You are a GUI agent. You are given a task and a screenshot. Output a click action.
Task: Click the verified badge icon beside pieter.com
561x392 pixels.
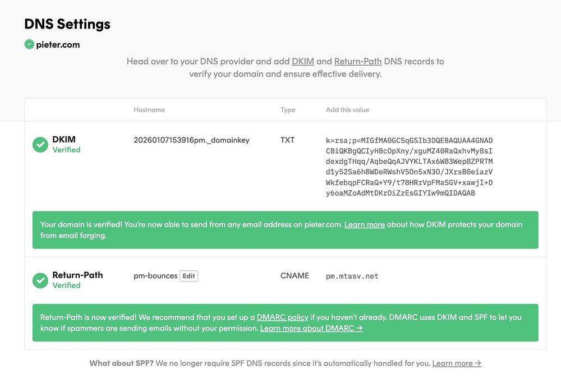[x=29, y=44]
